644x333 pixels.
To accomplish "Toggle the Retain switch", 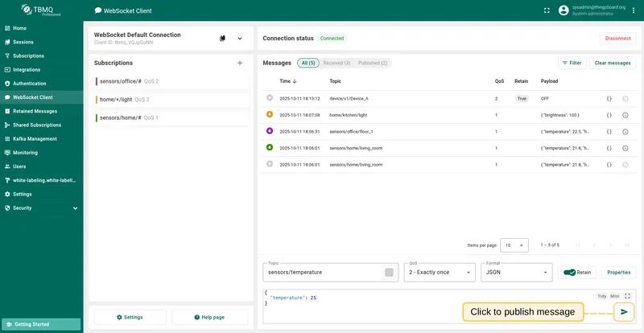I will click(x=569, y=272).
